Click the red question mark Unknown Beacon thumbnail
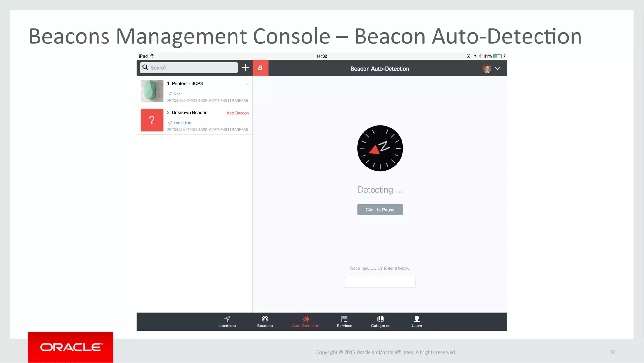The width and height of the screenshot is (644, 363). pos(152,120)
